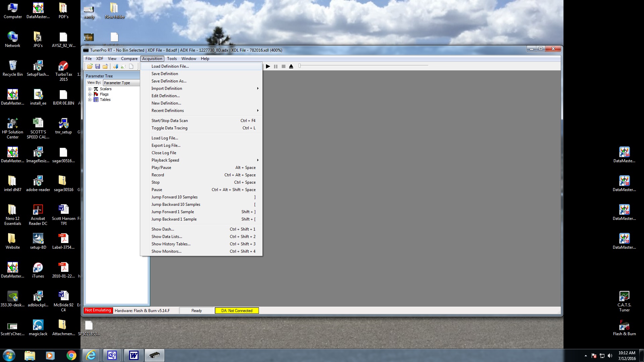Select the Recycle Bin desktop icon
The width and height of the screenshot is (644, 362).
point(12,68)
